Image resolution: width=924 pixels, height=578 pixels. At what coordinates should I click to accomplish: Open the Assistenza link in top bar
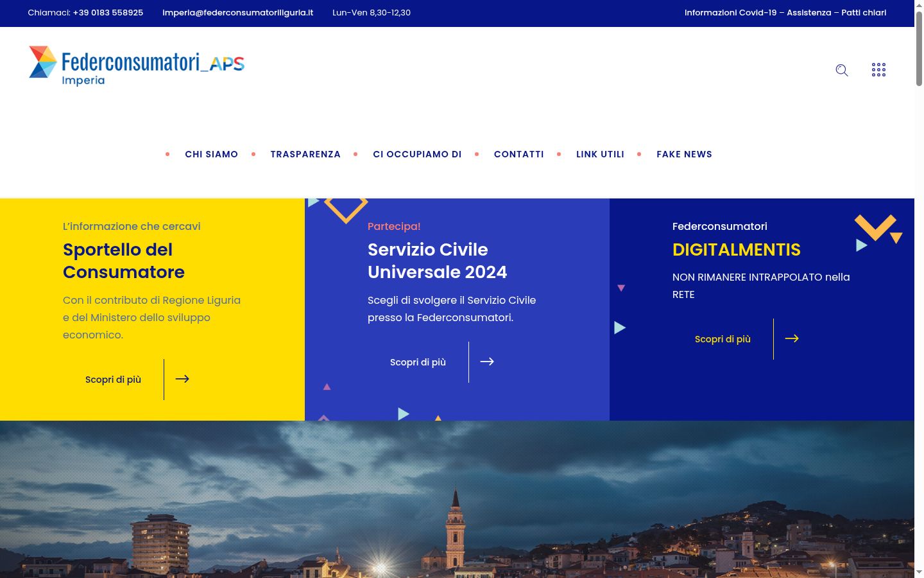click(x=809, y=13)
